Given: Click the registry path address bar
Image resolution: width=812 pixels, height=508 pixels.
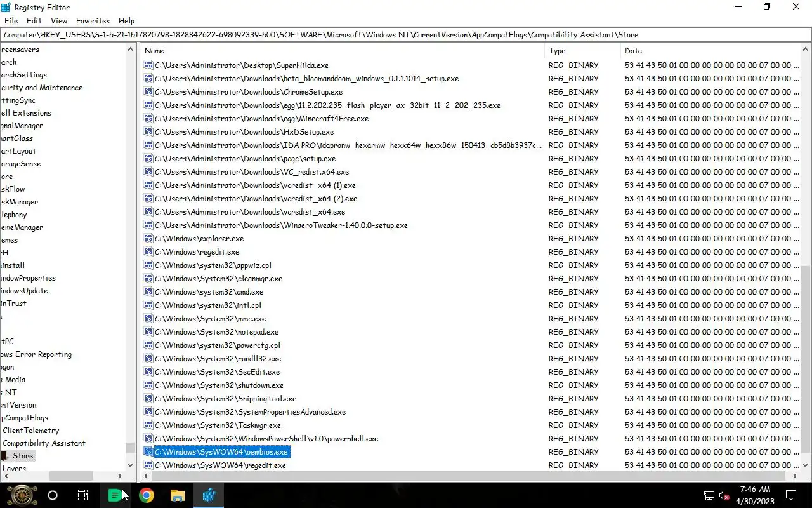Looking at the screenshot, I should pyautogui.click(x=406, y=35).
